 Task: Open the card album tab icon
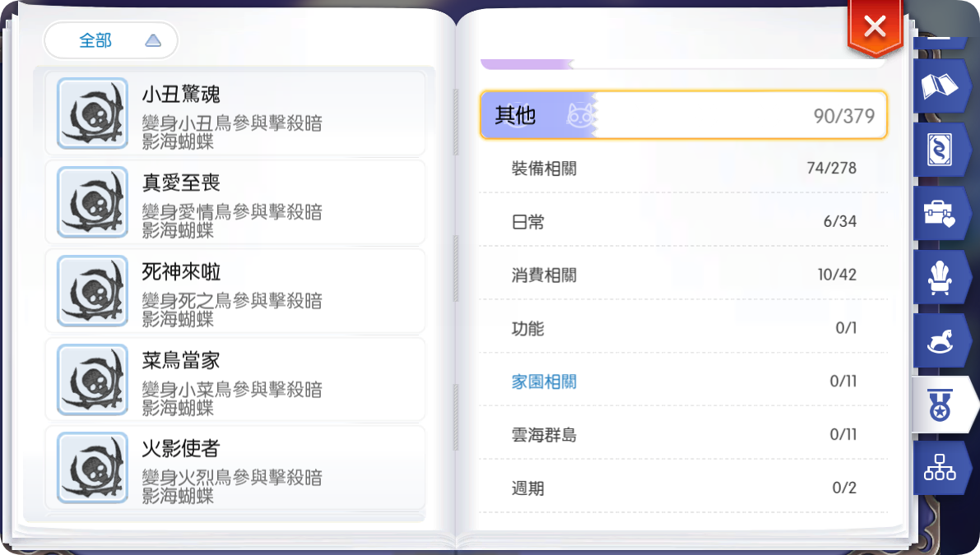(940, 150)
